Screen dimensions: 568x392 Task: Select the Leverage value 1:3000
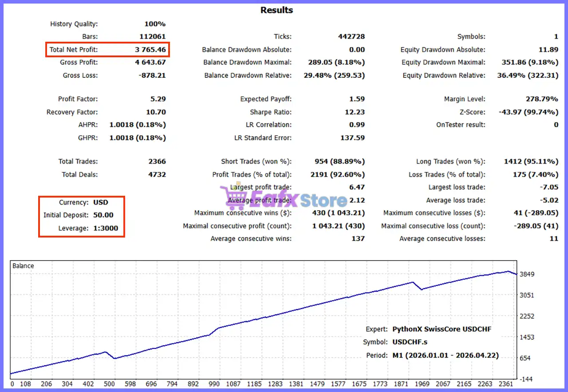click(106, 228)
